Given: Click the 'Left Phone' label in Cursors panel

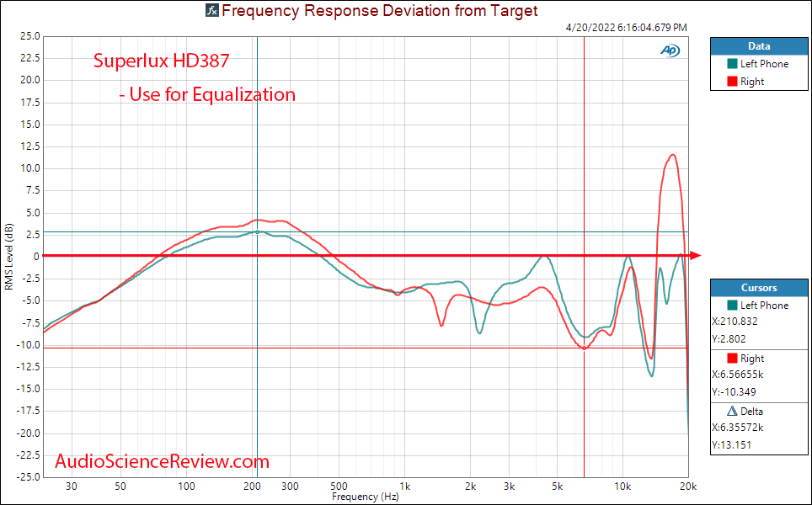Looking at the screenshot, I should [764, 306].
